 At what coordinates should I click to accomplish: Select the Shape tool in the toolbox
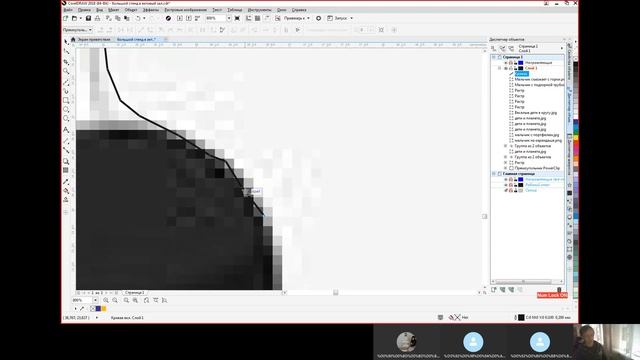(66, 52)
